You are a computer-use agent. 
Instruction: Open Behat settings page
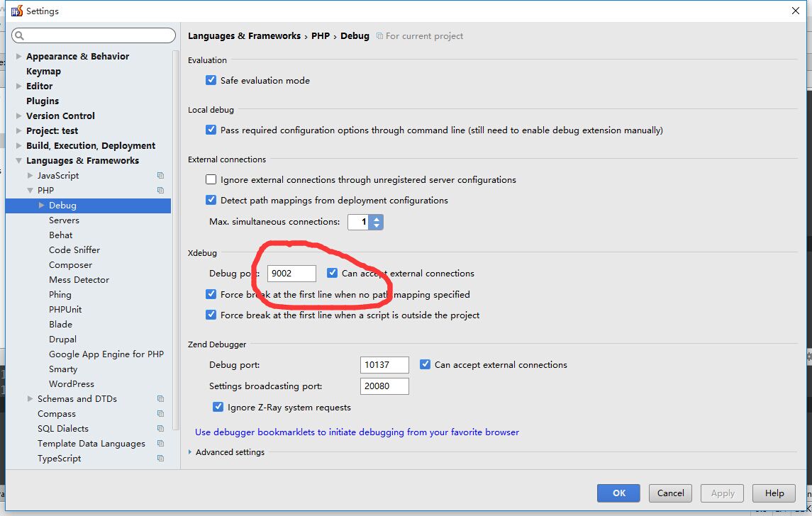pyautogui.click(x=60, y=235)
